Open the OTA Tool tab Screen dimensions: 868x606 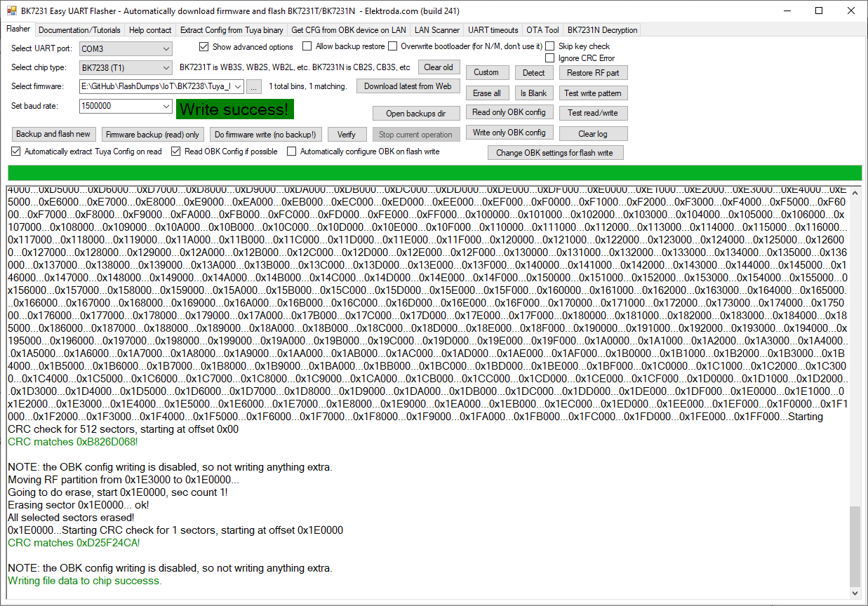(543, 30)
